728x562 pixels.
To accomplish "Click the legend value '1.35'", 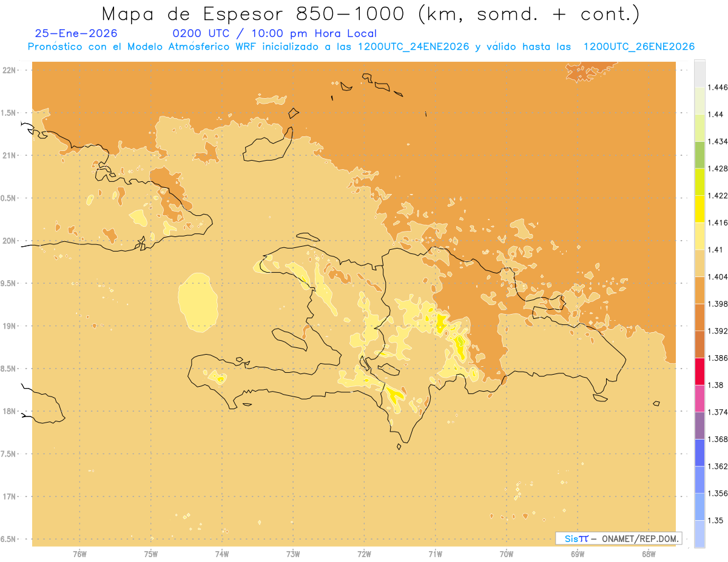I will [x=715, y=520].
